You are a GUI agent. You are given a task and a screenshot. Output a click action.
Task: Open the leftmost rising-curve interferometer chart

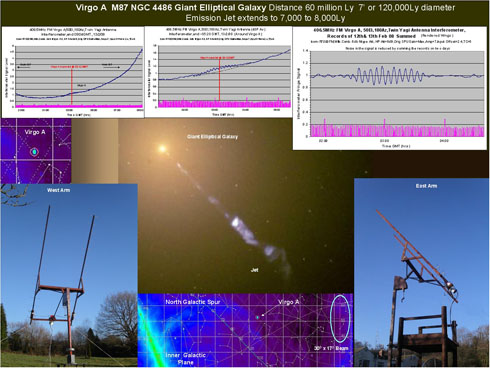73,72
